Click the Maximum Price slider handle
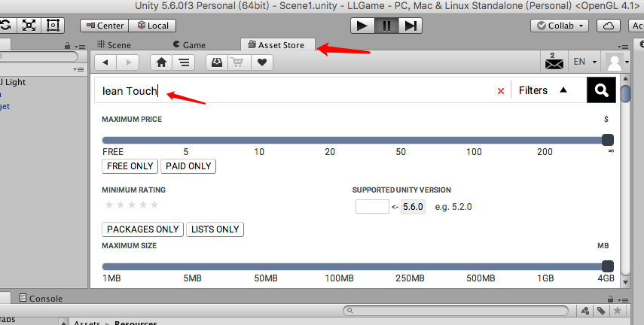Screen dimensions: 644x325 [607, 140]
